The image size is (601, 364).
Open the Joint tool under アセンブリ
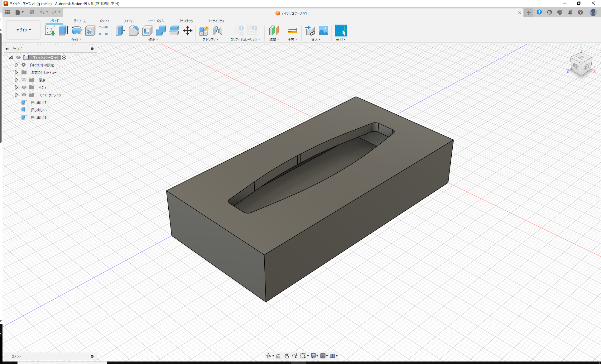(218, 31)
